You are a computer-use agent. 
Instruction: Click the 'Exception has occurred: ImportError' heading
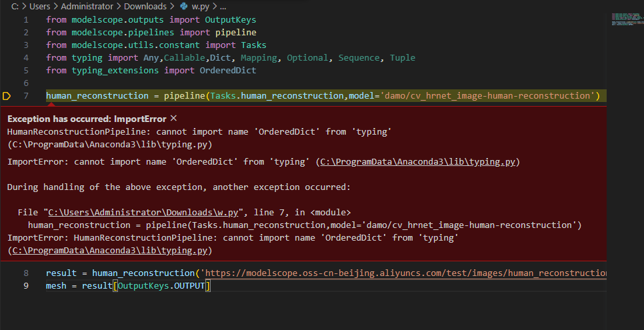[x=87, y=119]
